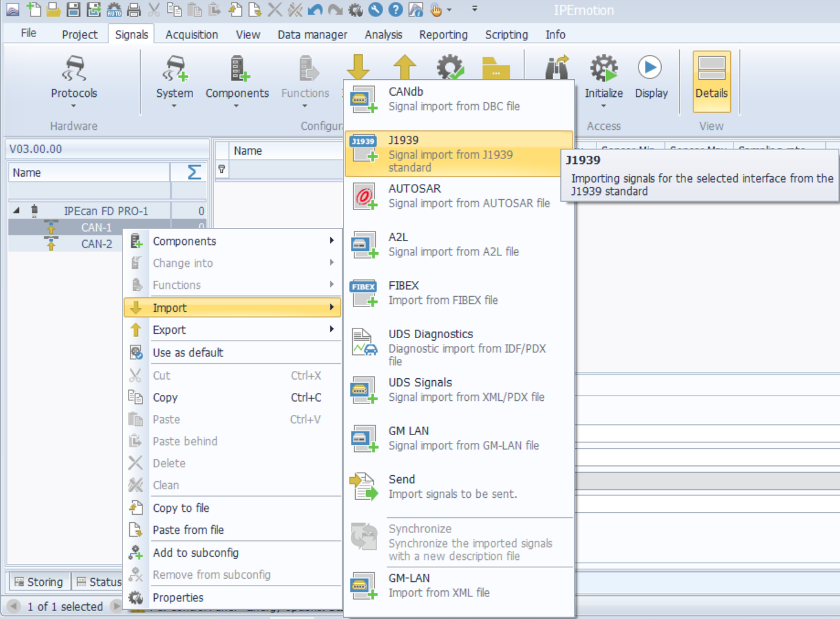Click the Open folder icon in quick toolbar
This screenshot has height=619, width=840.
coord(54,10)
